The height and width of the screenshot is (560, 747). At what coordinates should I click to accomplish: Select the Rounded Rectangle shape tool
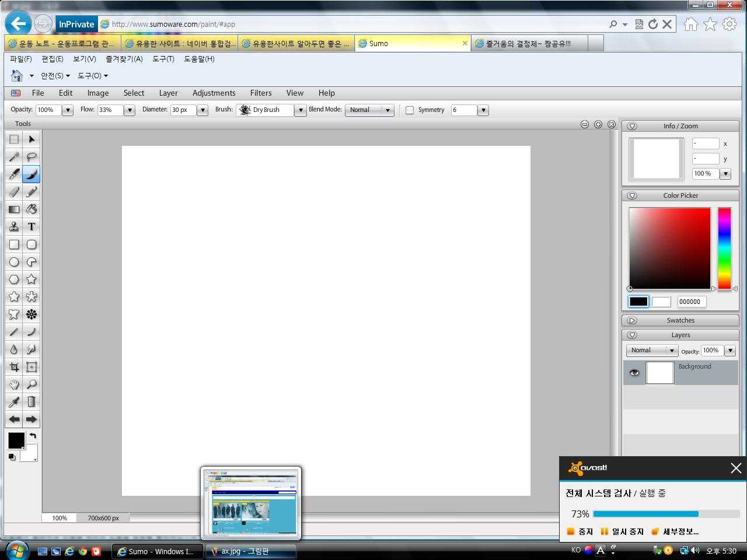click(32, 244)
